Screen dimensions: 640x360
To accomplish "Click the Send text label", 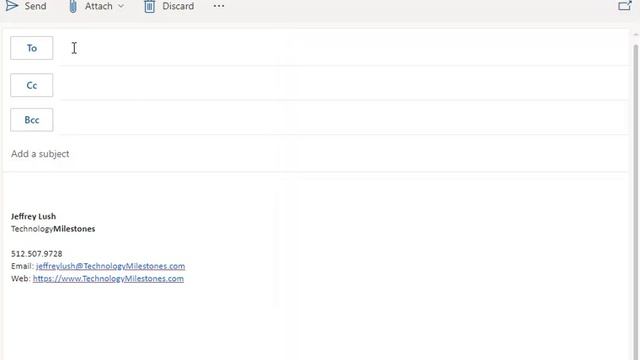I will (x=35, y=6).
